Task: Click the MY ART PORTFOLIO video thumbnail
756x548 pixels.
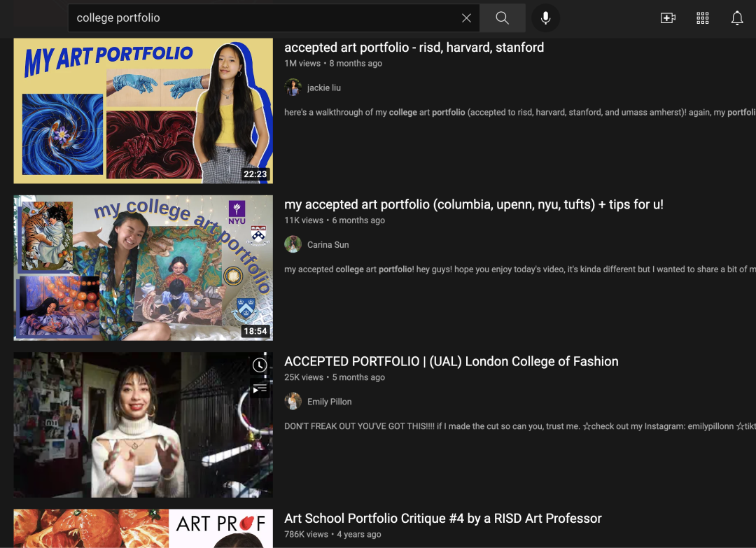Action: click(x=143, y=111)
